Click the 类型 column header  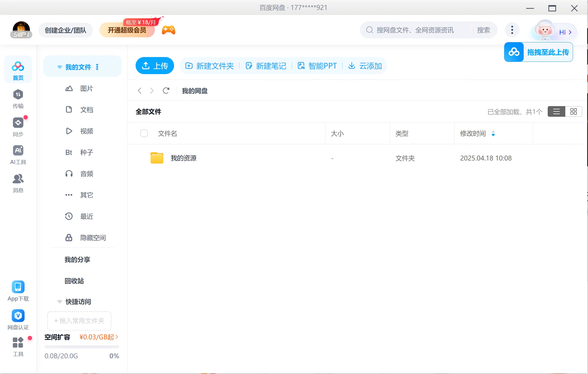click(402, 134)
